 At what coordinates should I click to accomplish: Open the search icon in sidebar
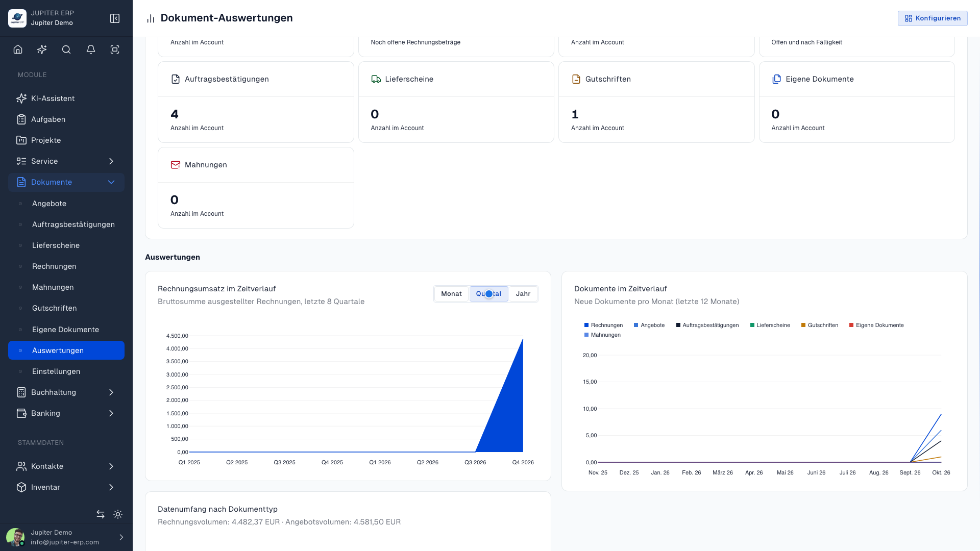tap(66, 49)
